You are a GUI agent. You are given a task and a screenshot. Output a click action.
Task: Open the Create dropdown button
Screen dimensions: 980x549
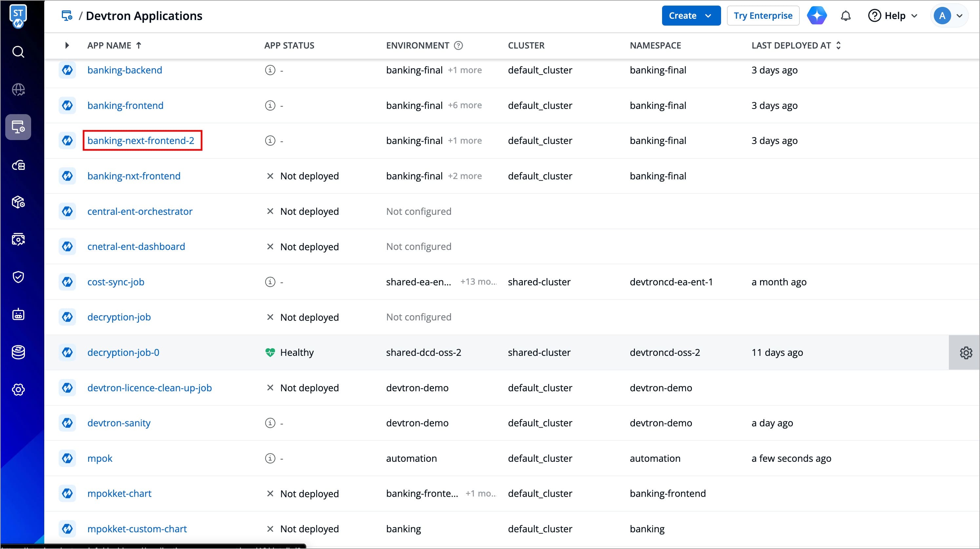pos(691,16)
